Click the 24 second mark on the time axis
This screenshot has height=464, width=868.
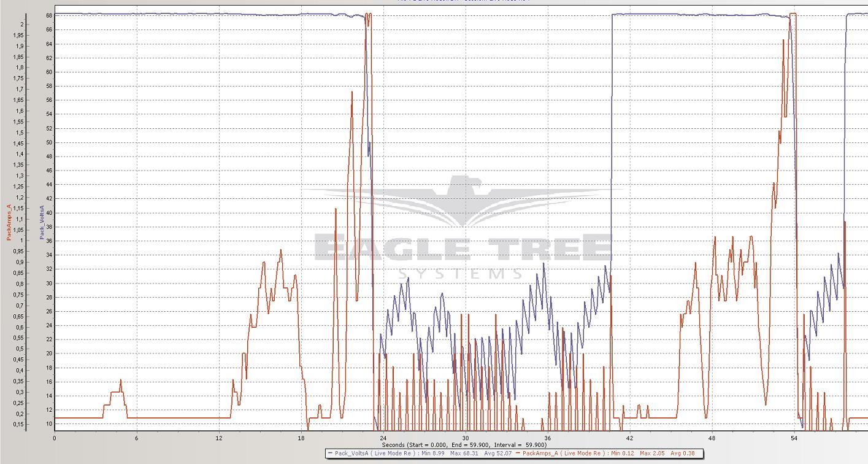[x=383, y=438]
